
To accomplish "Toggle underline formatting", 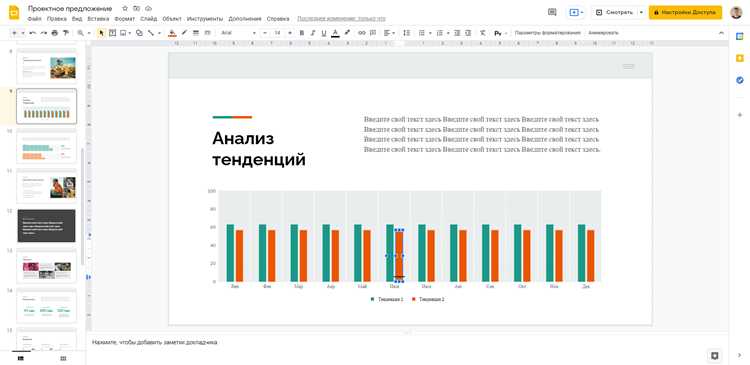I will pos(324,33).
